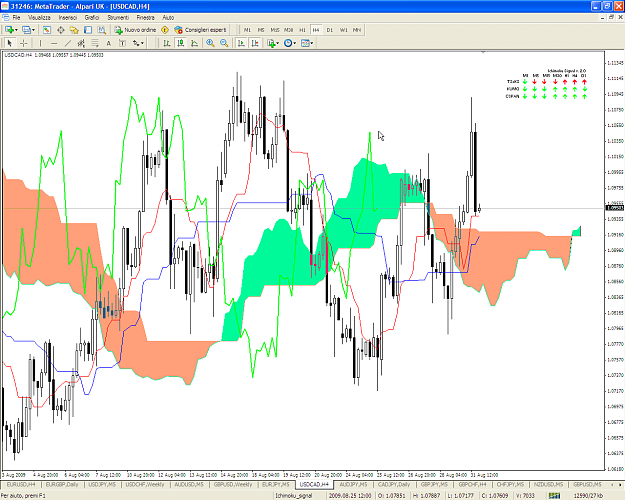Open the New Chart toolbar button

point(9,30)
